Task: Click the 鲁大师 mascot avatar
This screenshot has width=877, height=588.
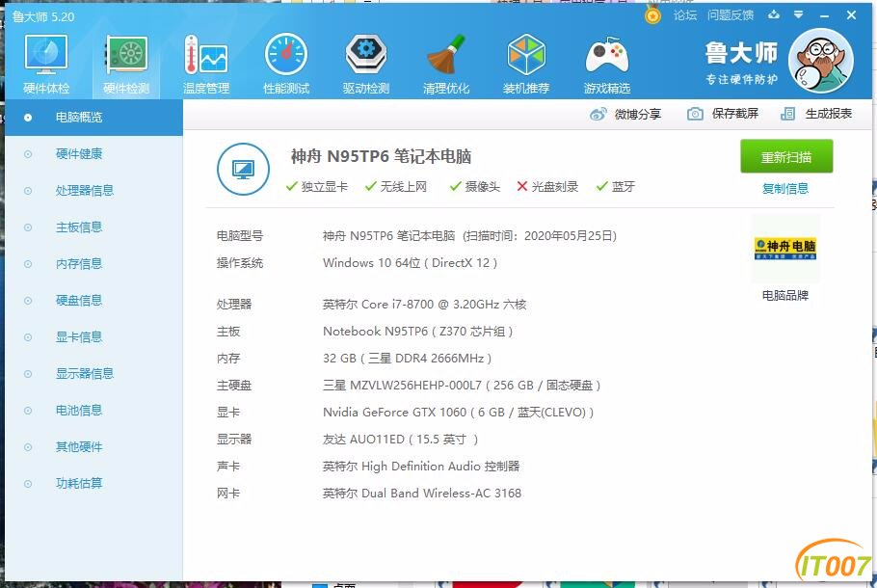Action: [x=820, y=61]
